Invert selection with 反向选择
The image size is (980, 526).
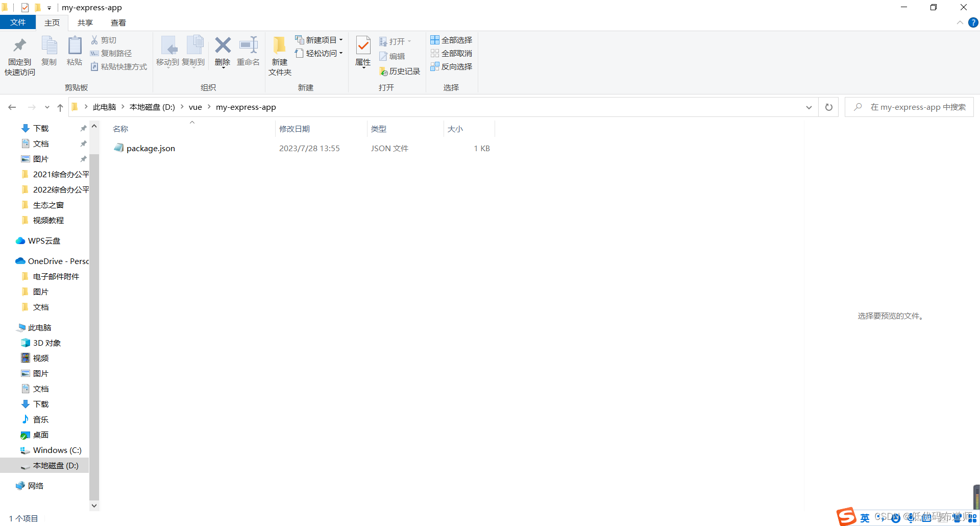451,66
